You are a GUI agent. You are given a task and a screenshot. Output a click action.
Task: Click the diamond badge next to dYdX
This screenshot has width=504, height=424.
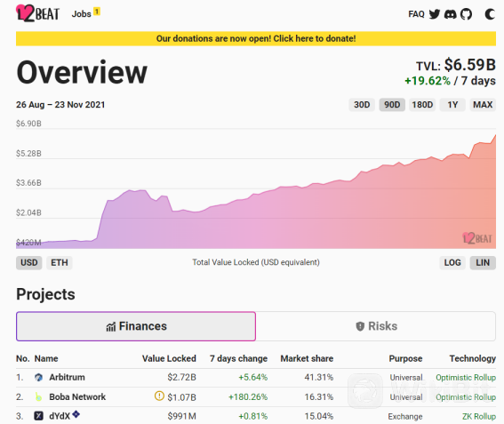tap(76, 414)
